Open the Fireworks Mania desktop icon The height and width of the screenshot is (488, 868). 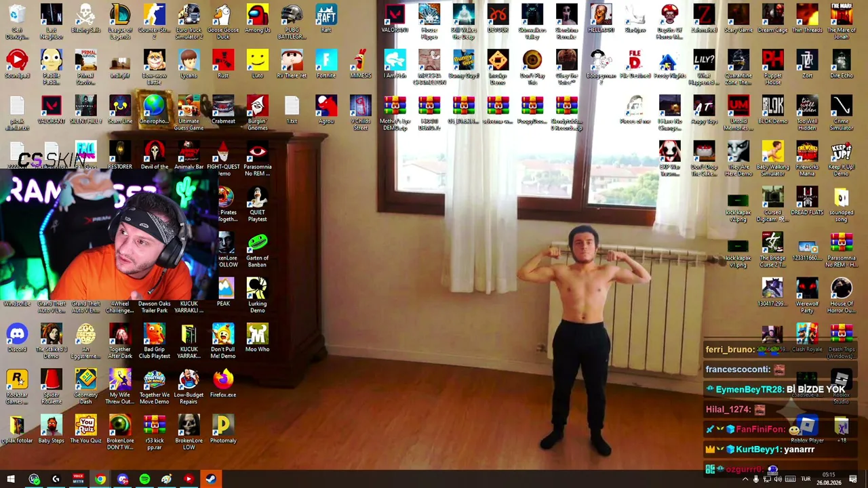point(807,159)
